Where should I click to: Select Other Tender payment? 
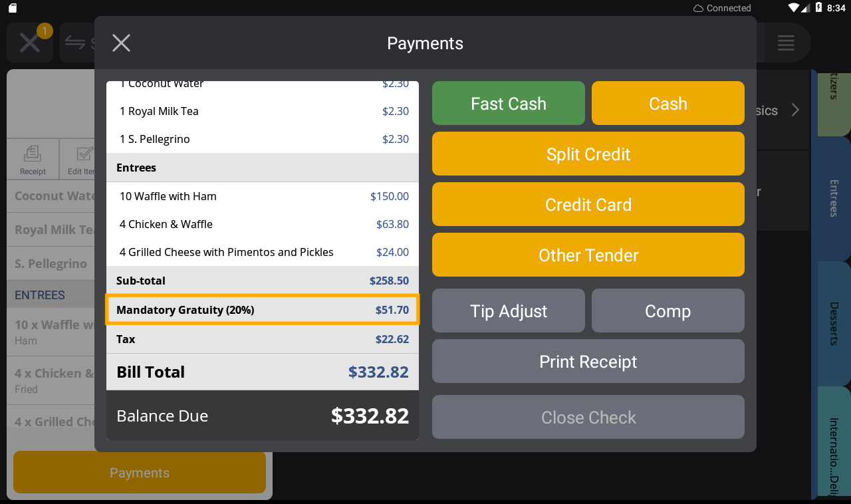coord(588,255)
